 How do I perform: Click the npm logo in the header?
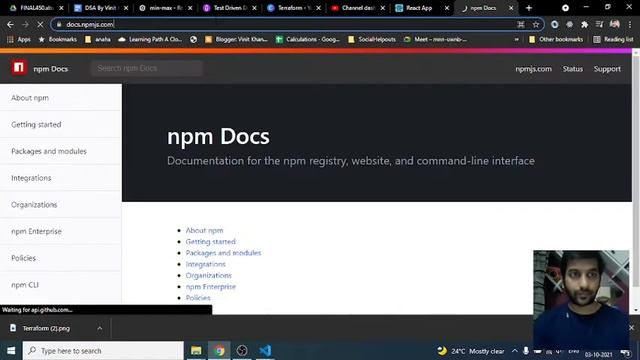tap(19, 67)
